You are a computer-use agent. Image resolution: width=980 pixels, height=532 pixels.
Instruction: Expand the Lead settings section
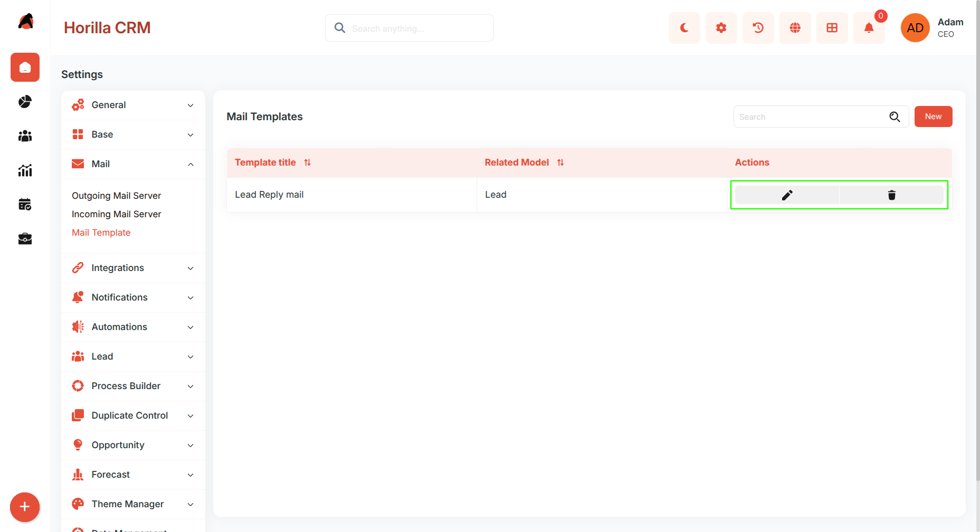tap(133, 356)
